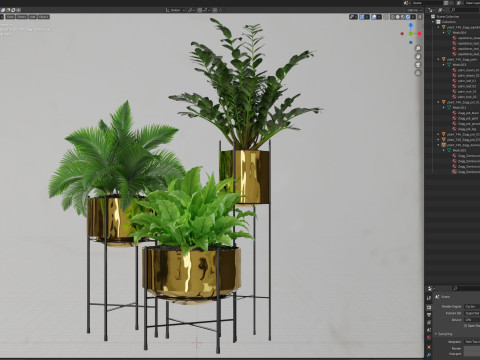Viewport: 480px width, 360px height.
Task: Open the World properties tab
Action: point(429,338)
